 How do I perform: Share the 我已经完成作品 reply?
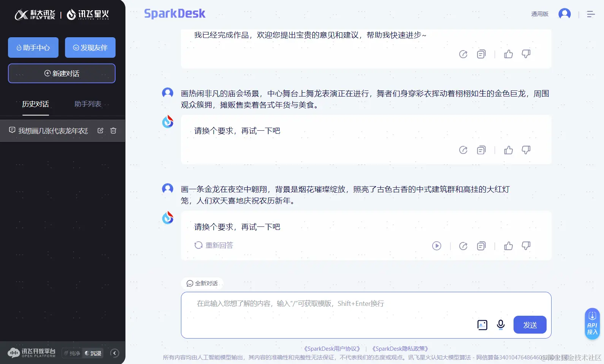pos(463,54)
